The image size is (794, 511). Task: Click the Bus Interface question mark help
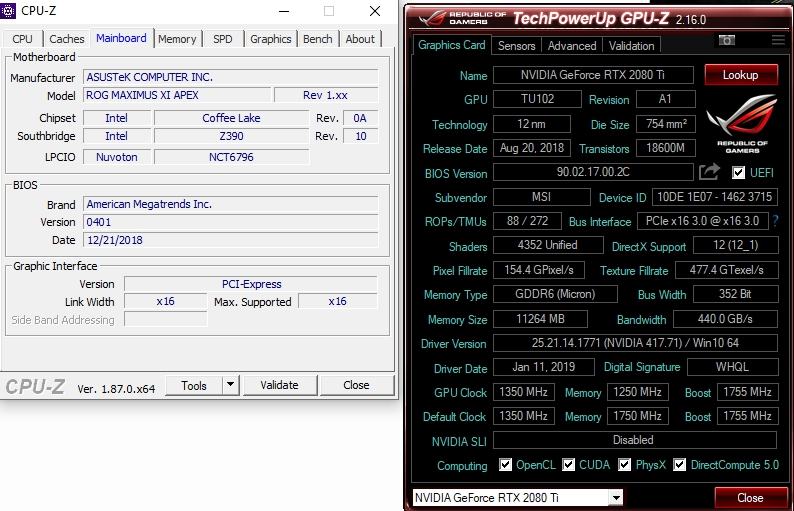(x=775, y=221)
